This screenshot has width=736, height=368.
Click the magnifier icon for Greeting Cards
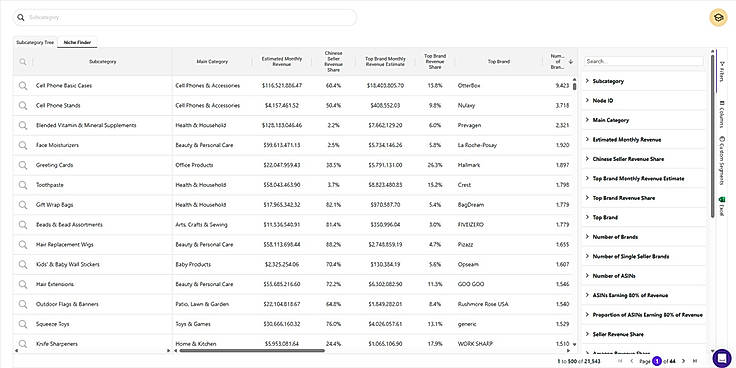coord(23,165)
